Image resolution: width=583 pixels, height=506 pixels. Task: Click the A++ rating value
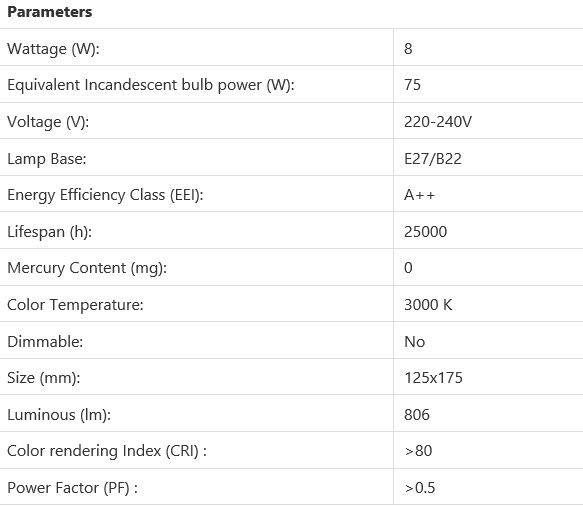click(x=419, y=195)
